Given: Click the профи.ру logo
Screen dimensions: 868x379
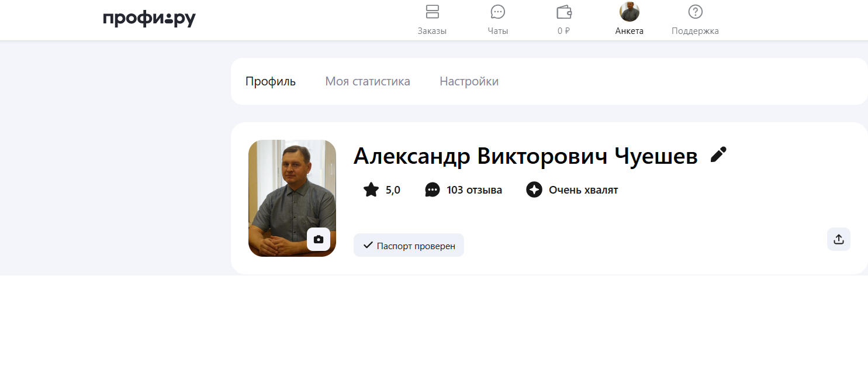Looking at the screenshot, I should click(149, 19).
